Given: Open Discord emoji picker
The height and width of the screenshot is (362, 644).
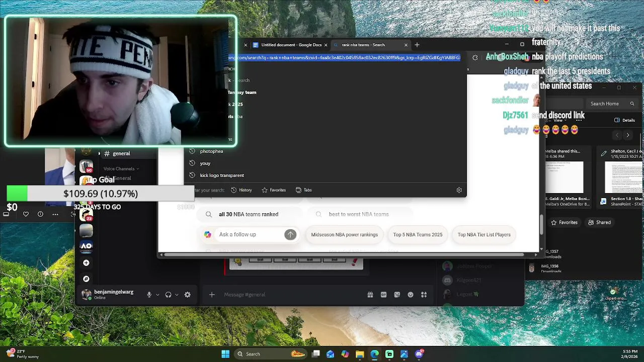Looking at the screenshot, I should pos(411,295).
